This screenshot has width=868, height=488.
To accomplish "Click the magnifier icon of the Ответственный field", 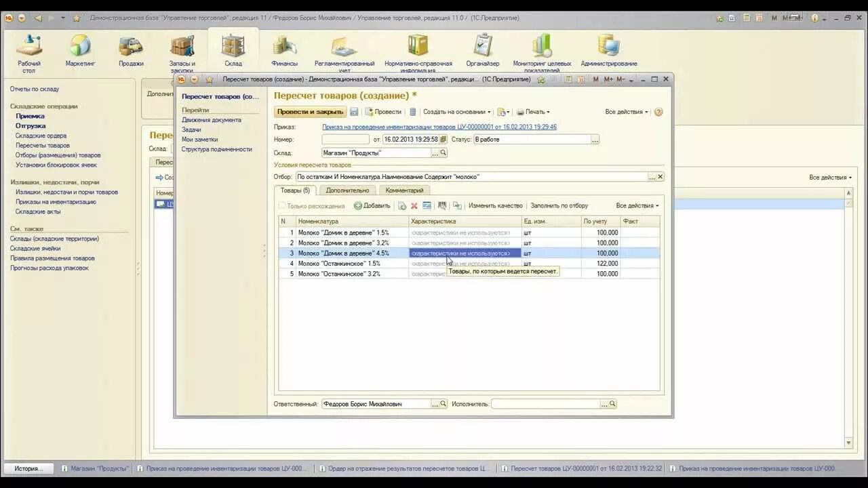I will click(443, 404).
